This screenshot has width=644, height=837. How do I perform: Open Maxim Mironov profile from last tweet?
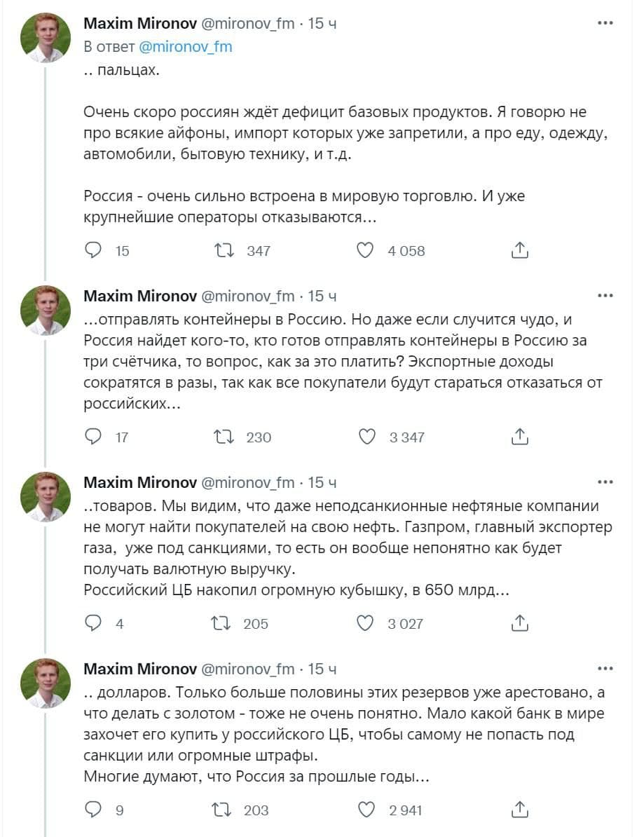click(139, 669)
